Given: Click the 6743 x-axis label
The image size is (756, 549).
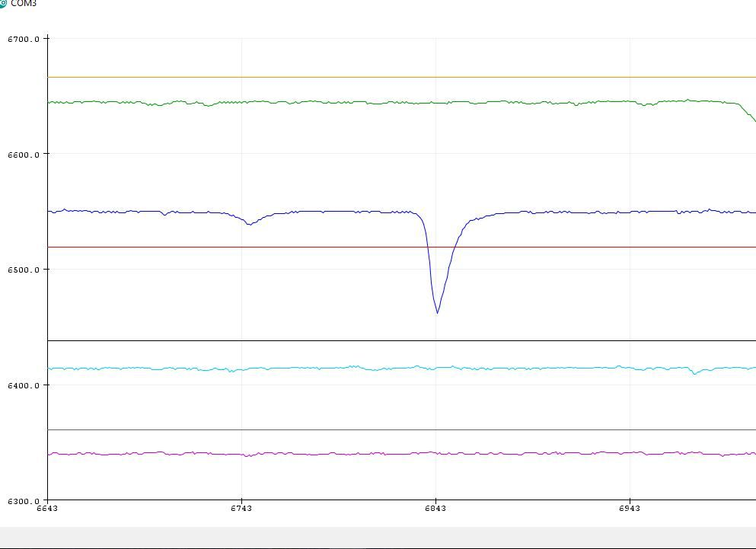Looking at the screenshot, I should (241, 509).
